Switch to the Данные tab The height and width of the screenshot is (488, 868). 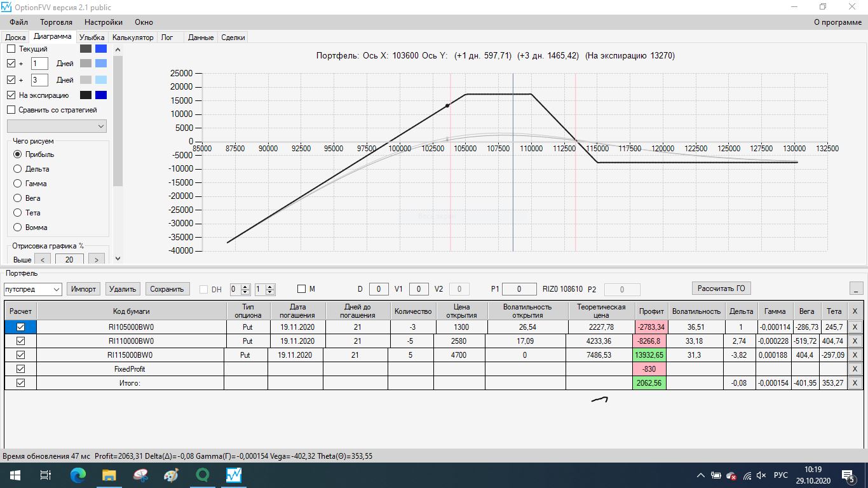point(201,37)
